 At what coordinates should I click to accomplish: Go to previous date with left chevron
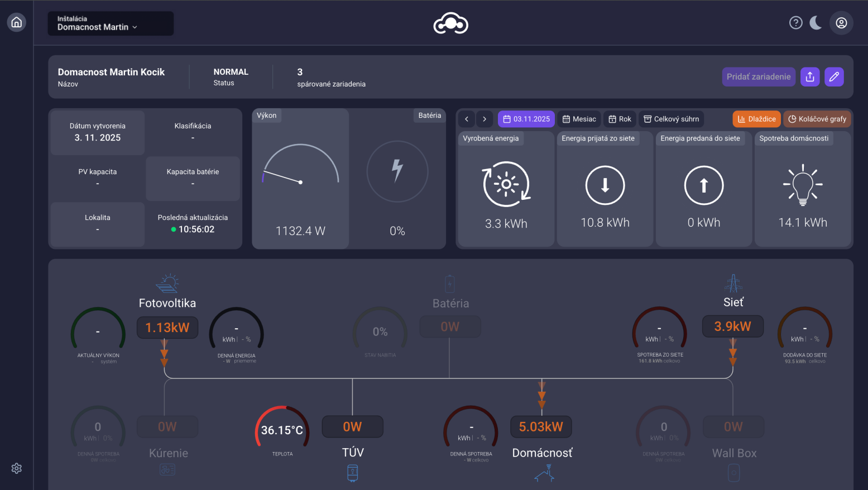click(x=467, y=119)
